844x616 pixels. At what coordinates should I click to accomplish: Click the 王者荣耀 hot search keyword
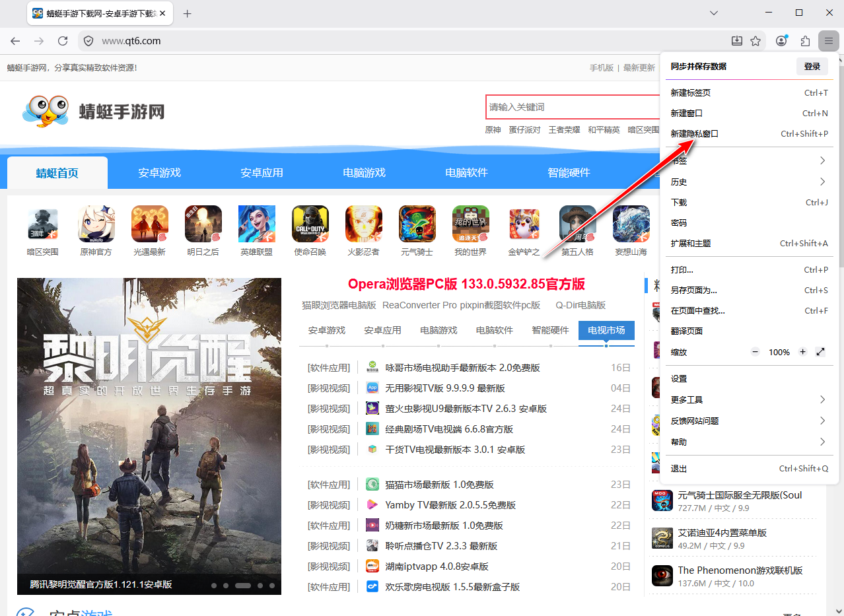565,130
